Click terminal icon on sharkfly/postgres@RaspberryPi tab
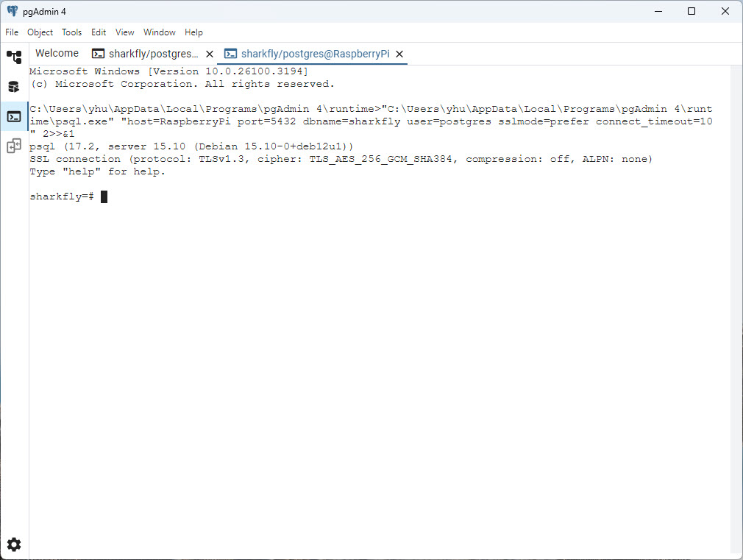The width and height of the screenshot is (743, 560). point(230,54)
